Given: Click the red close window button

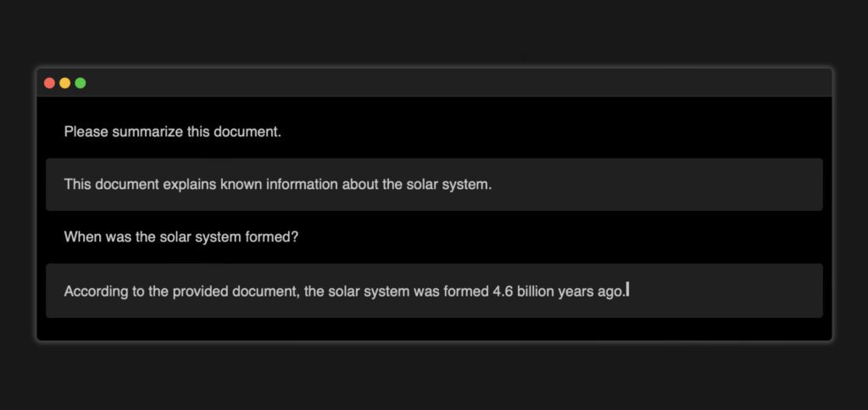Looking at the screenshot, I should (49, 83).
